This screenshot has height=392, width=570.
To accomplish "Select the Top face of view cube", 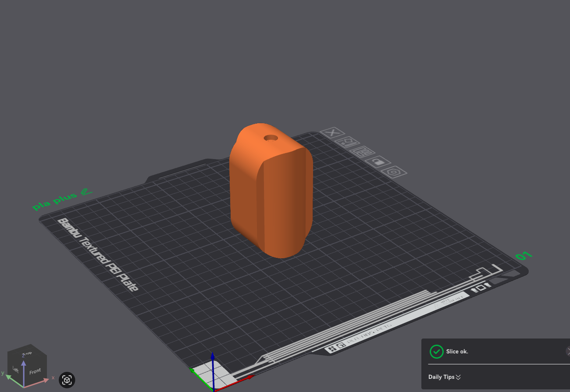I will pos(27,353).
